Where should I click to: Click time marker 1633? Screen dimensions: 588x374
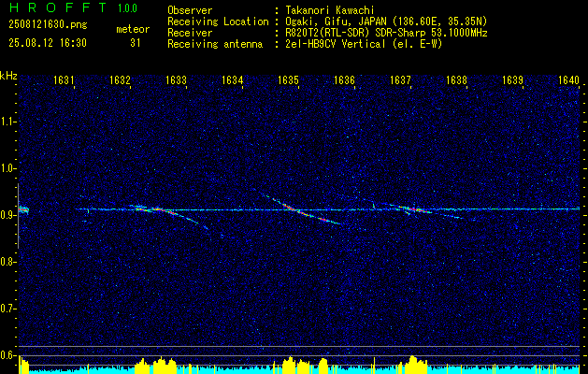click(176, 79)
